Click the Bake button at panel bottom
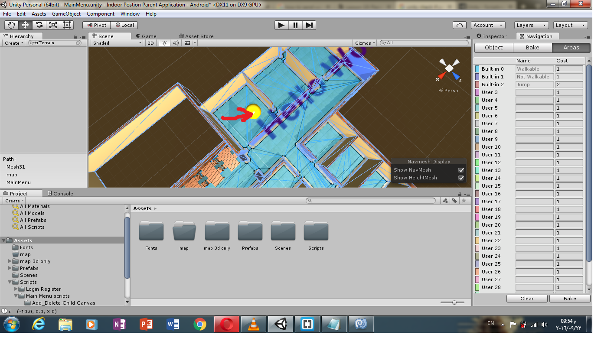 [x=570, y=299]
